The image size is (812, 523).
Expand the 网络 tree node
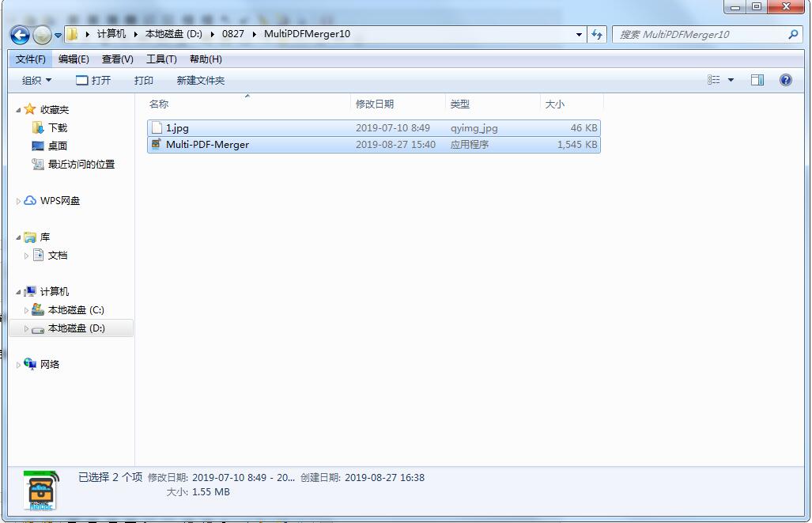coord(19,365)
